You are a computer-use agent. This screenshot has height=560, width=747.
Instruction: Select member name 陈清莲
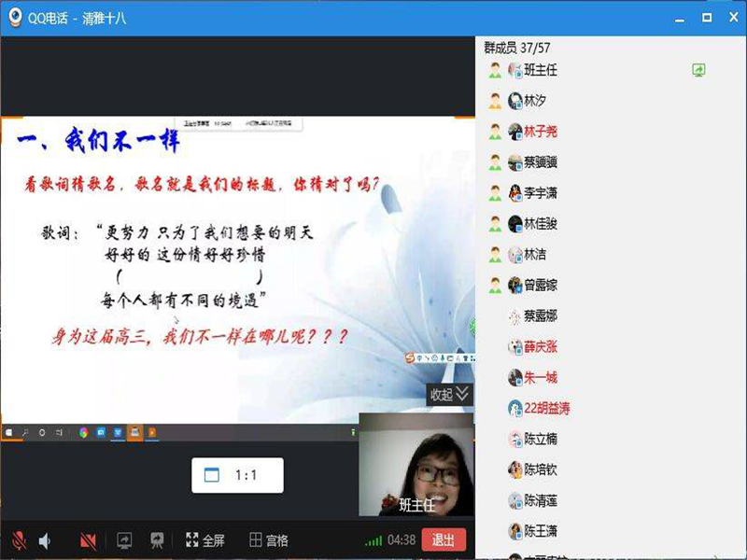click(x=541, y=500)
